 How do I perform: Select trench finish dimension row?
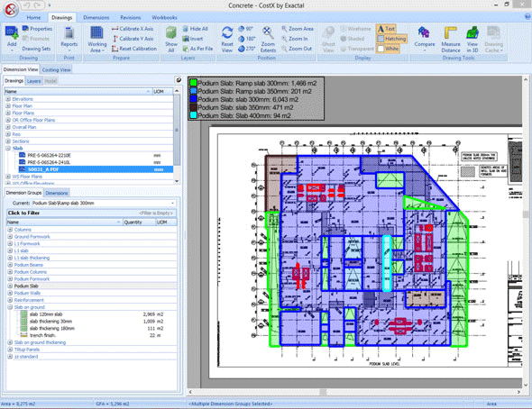coord(92,335)
